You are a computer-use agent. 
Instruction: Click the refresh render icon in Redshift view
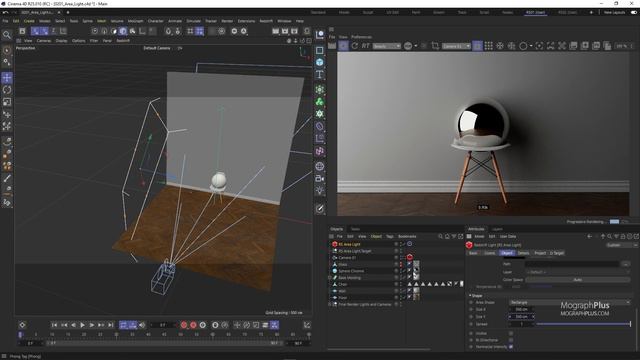tap(354, 46)
